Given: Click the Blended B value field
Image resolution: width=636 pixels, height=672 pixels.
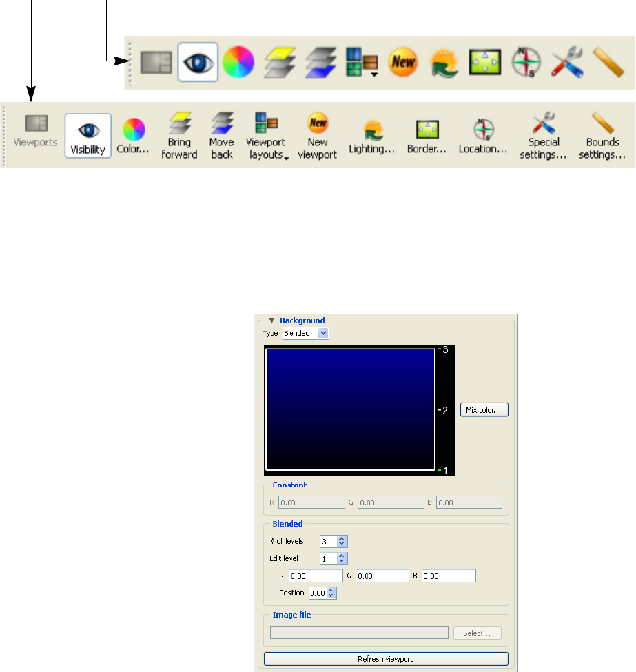Looking at the screenshot, I should click(449, 576).
